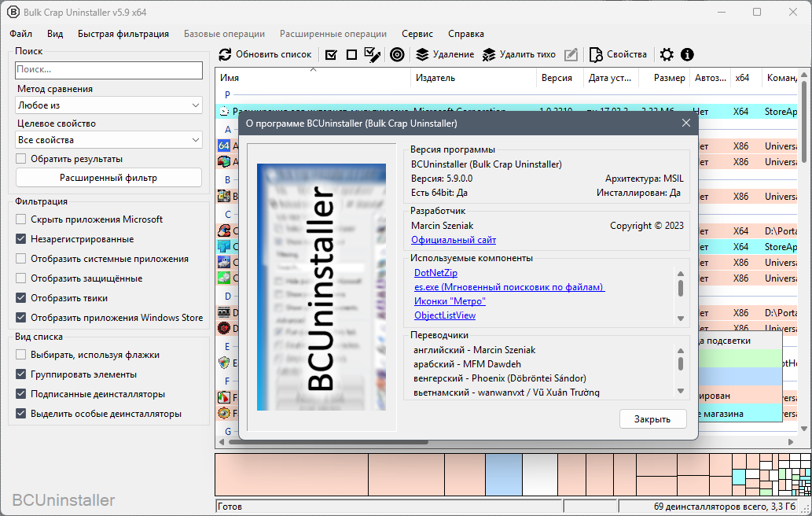
Task: Open the es.exe file search component link
Action: click(x=509, y=286)
